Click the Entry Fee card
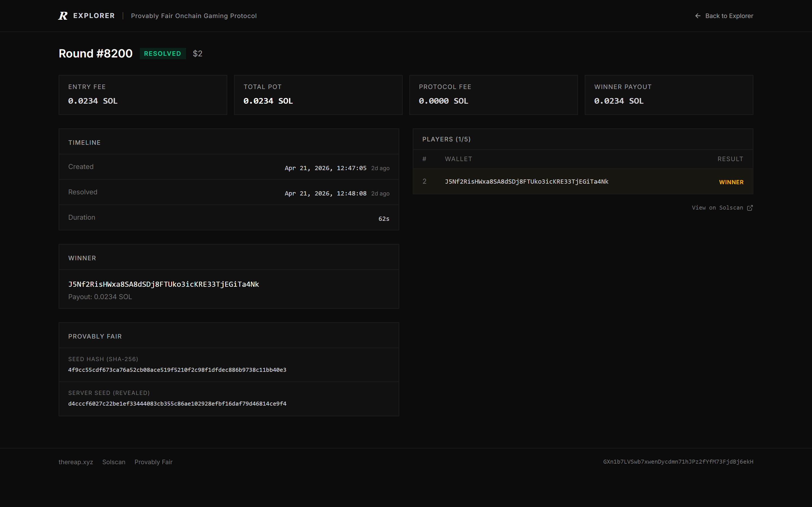Viewport: 812px width, 507px height. coord(143,95)
